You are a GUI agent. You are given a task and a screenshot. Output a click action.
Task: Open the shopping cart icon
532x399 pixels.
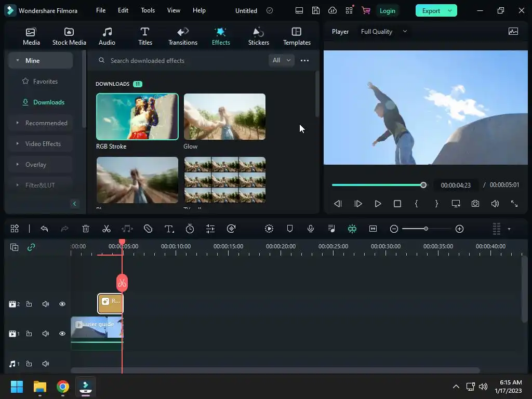[x=366, y=10]
